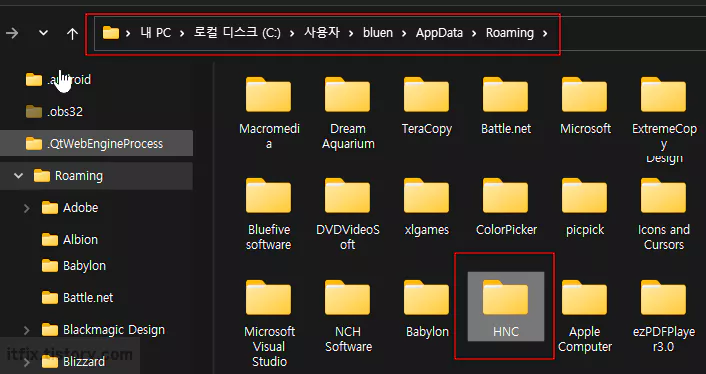Open the Dream Aquarium folder
706x374 pixels.
click(348, 113)
